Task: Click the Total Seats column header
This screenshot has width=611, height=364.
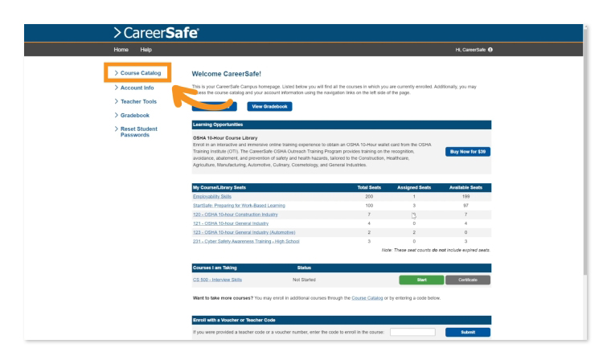Action: tap(369, 188)
